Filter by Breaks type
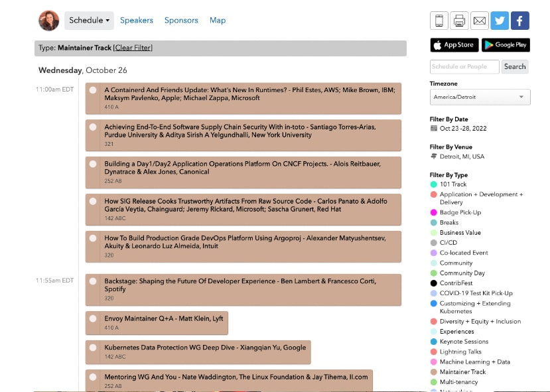Viewport: 550px width, 392px height. [449, 223]
